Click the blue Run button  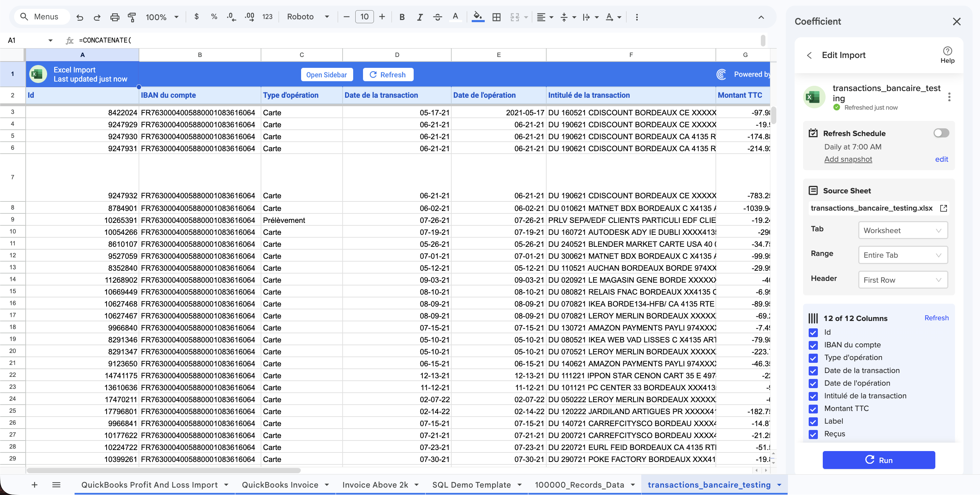tap(878, 459)
